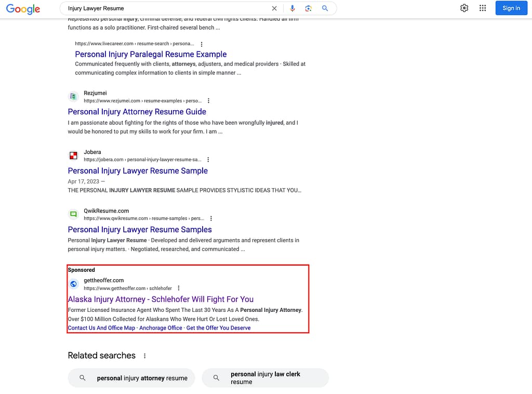Open Contact Us And Office Map sitelink
532x394 pixels.
pyautogui.click(x=101, y=328)
